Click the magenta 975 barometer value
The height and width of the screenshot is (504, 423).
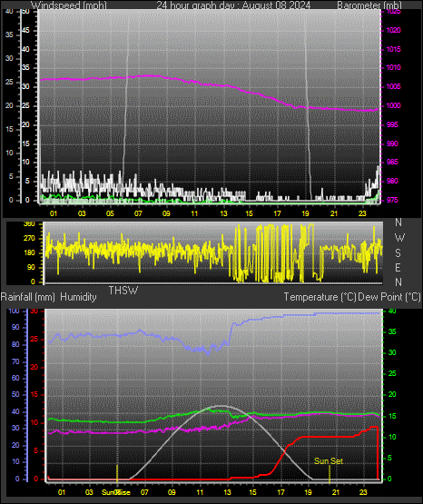point(392,200)
